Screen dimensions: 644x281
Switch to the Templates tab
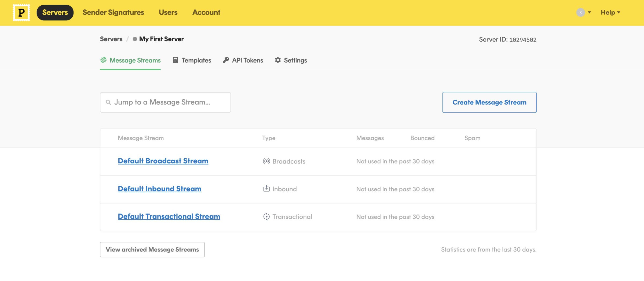pyautogui.click(x=196, y=60)
